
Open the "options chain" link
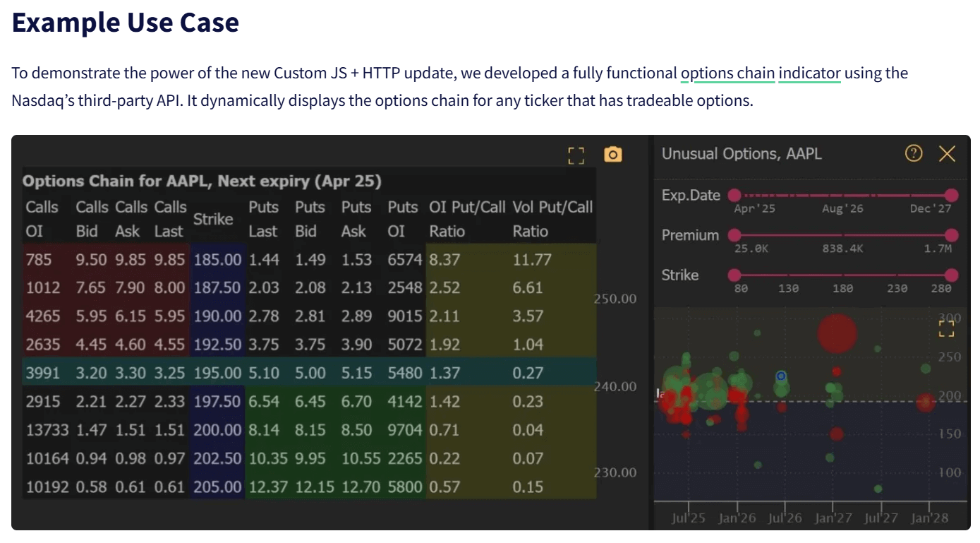pyautogui.click(x=727, y=73)
